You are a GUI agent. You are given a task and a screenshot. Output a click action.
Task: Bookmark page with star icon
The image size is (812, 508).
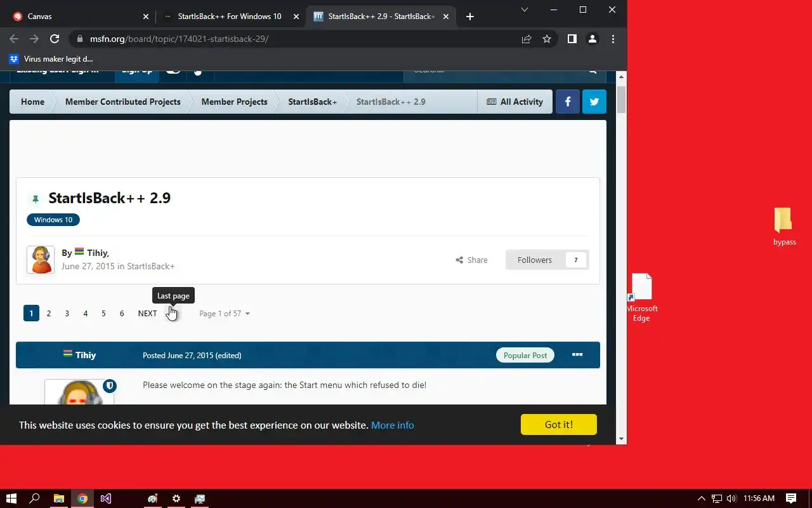click(x=547, y=39)
